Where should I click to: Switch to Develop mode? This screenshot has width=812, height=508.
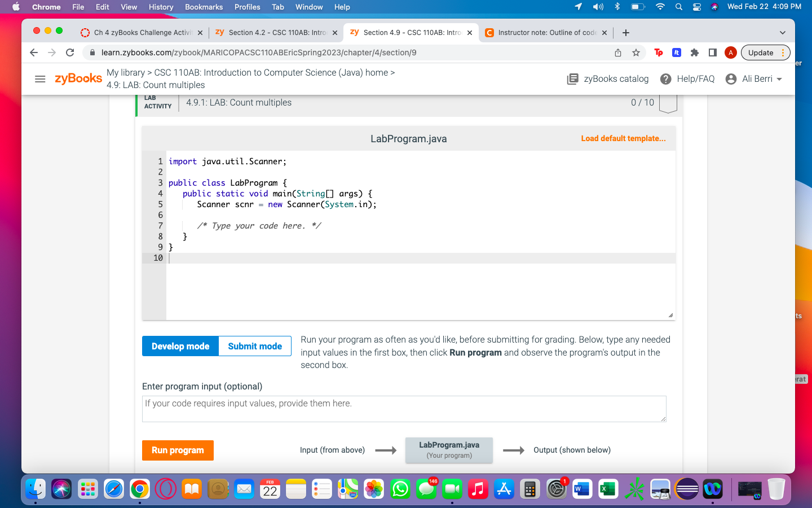point(180,346)
